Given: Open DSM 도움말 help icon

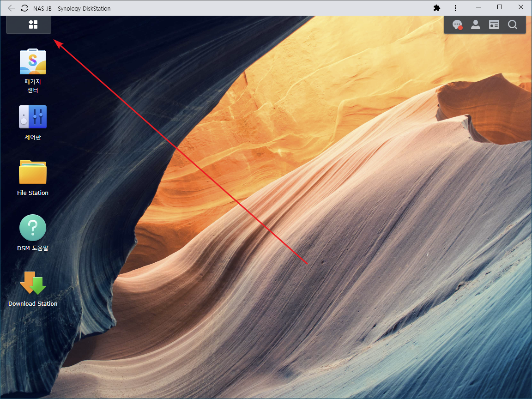Looking at the screenshot, I should [33, 228].
